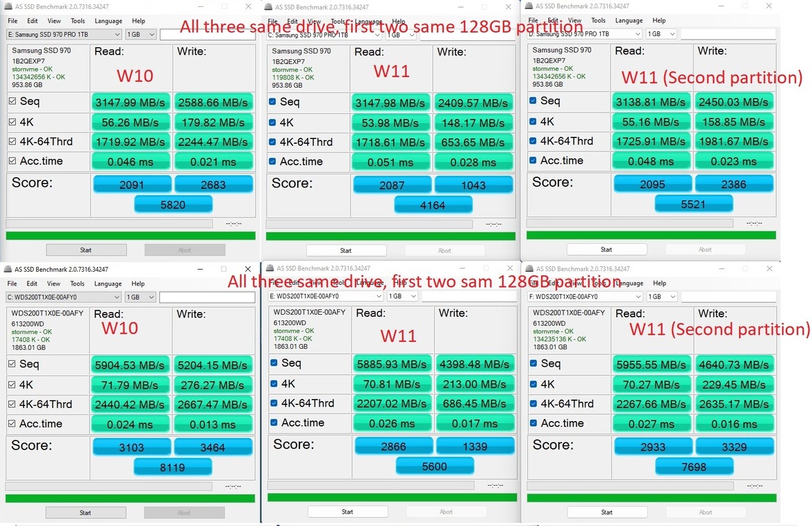Screen dimensions: 812x526
Task: Open Edit menu in WDS C: window
Action: (x=32, y=283)
